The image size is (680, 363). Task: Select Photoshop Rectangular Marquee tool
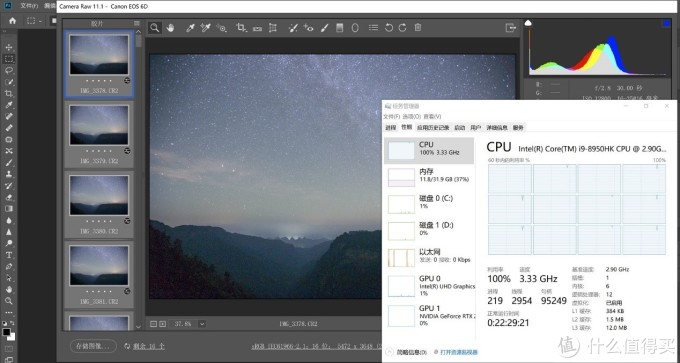point(9,59)
